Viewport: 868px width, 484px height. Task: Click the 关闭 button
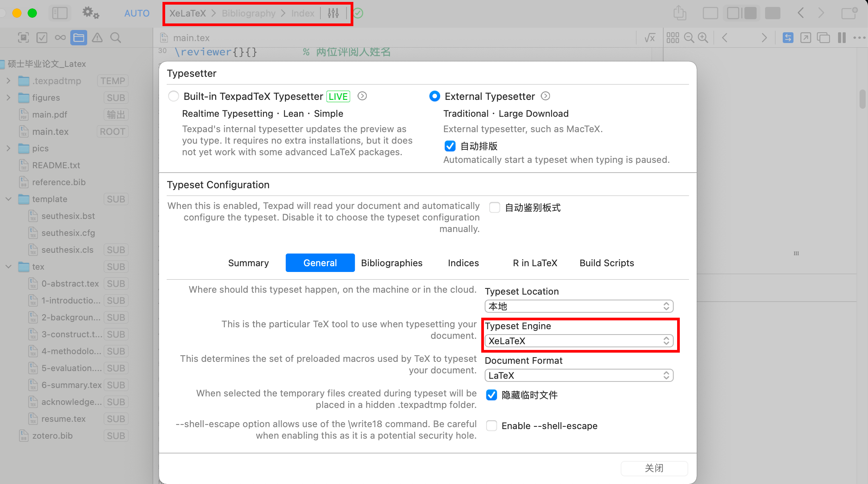[x=654, y=468]
